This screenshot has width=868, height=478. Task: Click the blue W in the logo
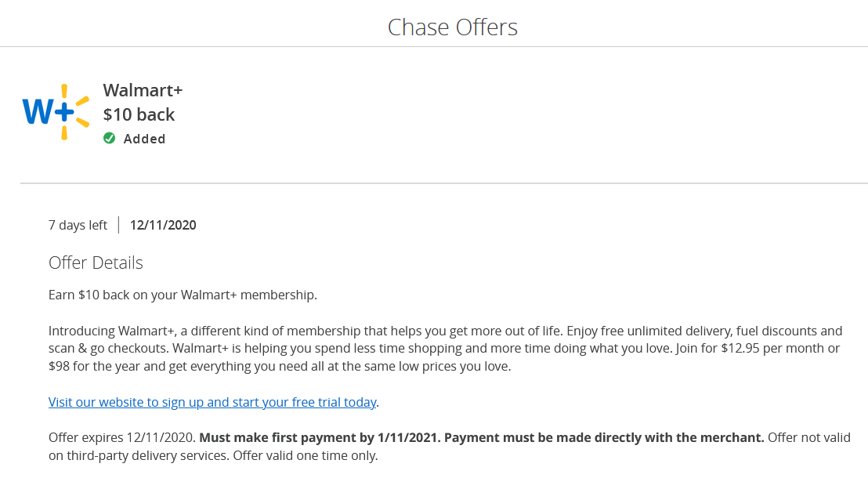coord(38,113)
